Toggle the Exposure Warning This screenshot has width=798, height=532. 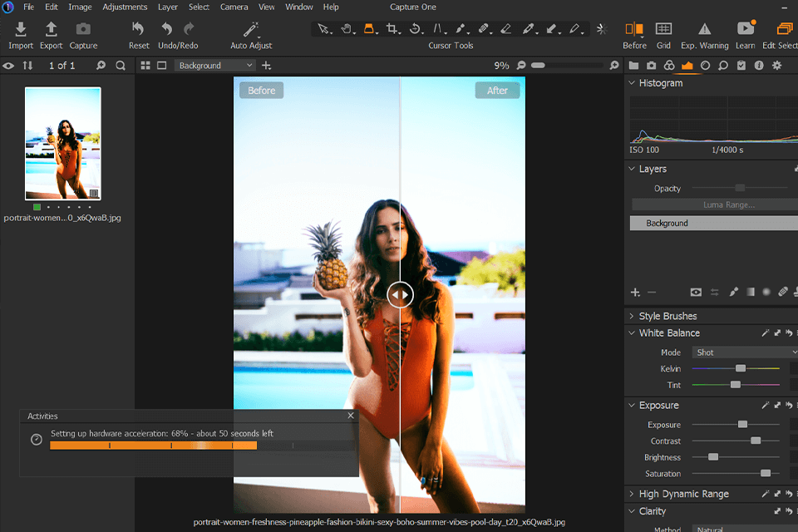(x=704, y=29)
